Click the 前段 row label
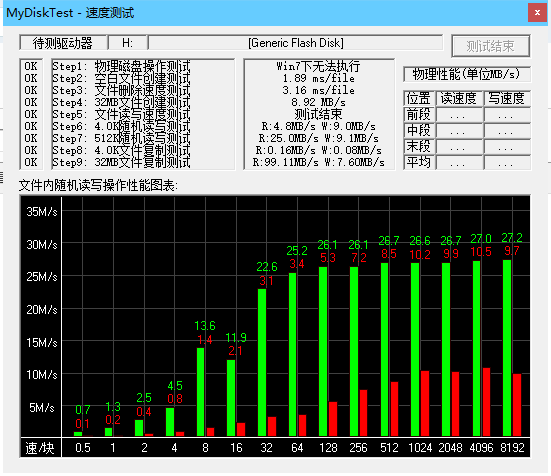 click(x=419, y=114)
